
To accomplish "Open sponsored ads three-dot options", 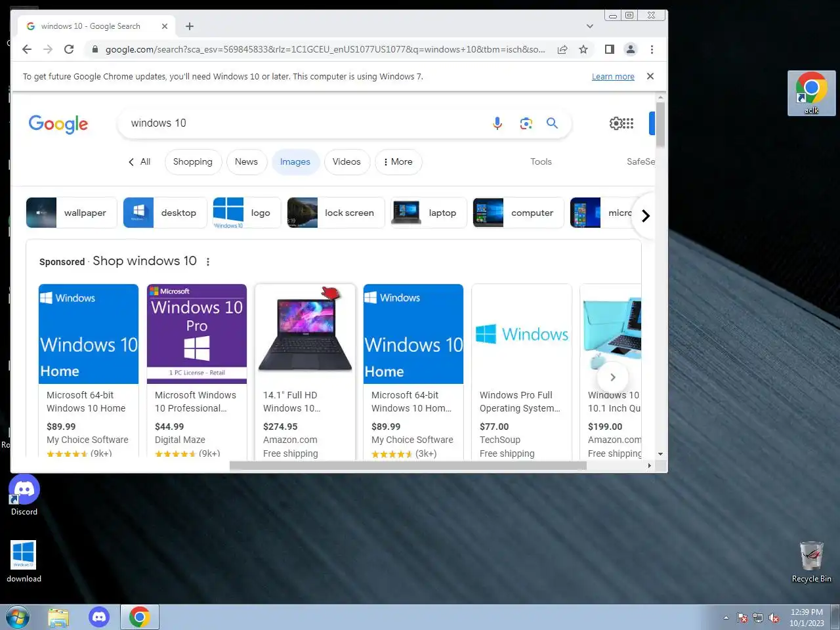I will 208,262.
